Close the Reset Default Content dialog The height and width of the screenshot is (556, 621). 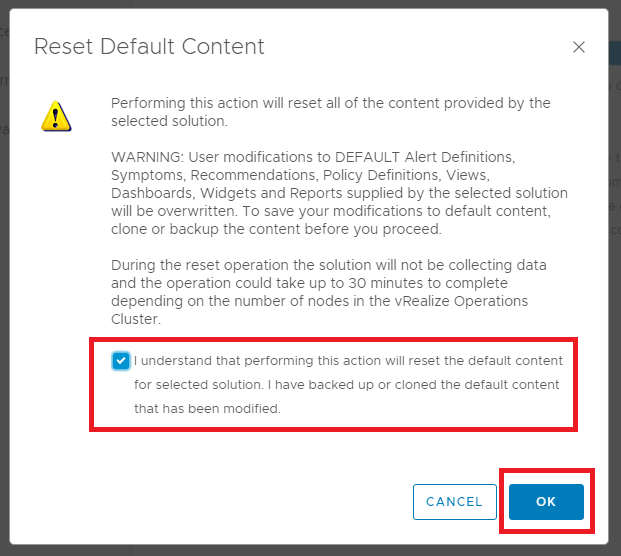tap(579, 47)
